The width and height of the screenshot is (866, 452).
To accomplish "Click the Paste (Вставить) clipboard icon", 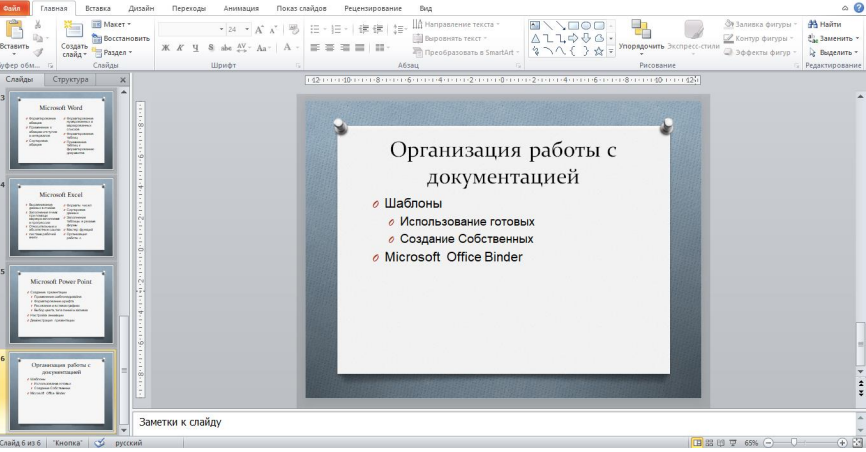I will 14,30.
